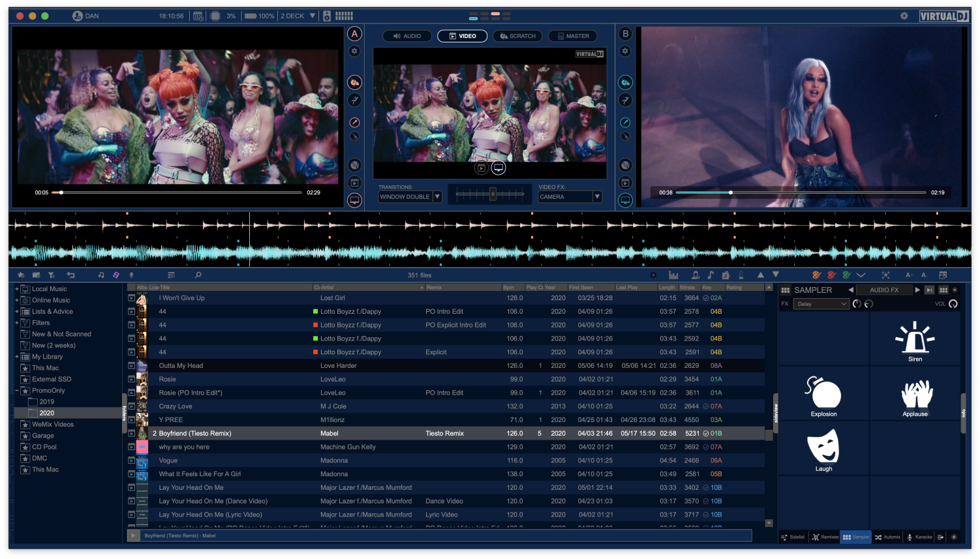Image resolution: width=980 pixels, height=559 pixels.
Task: Toggle the monitor output button on deck A
Action: pyautogui.click(x=354, y=200)
